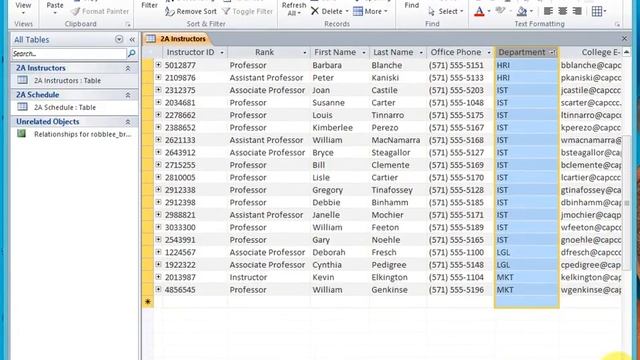Click the search magnifier icon
The height and width of the screenshot is (360, 640).
pyautogui.click(x=131, y=53)
